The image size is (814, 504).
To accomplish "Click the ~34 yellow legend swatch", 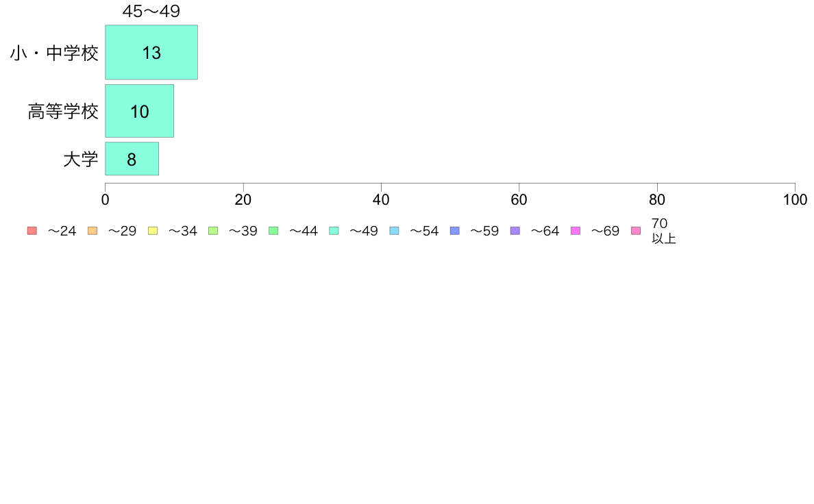I will tap(153, 231).
